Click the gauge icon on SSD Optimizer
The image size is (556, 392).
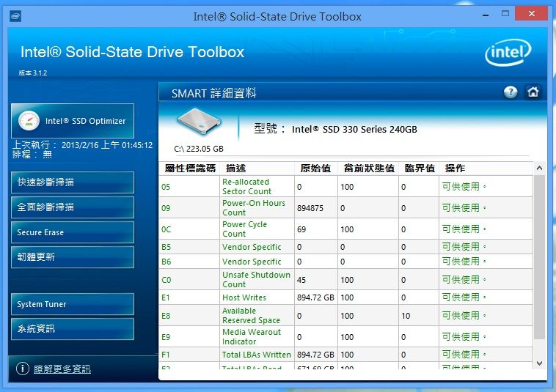29,121
